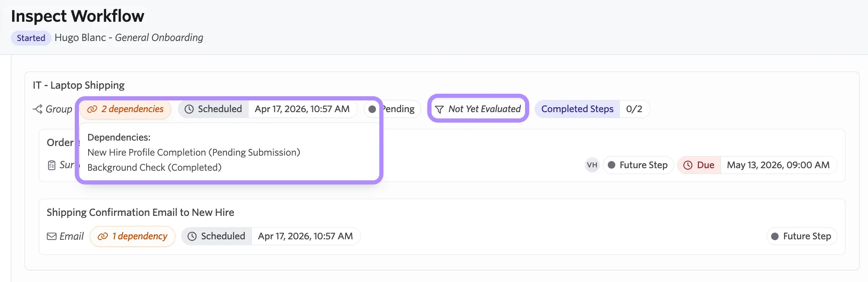This screenshot has height=282, width=868.
Task: Click the dot in the Email row's Future Step
Action: [775, 236]
